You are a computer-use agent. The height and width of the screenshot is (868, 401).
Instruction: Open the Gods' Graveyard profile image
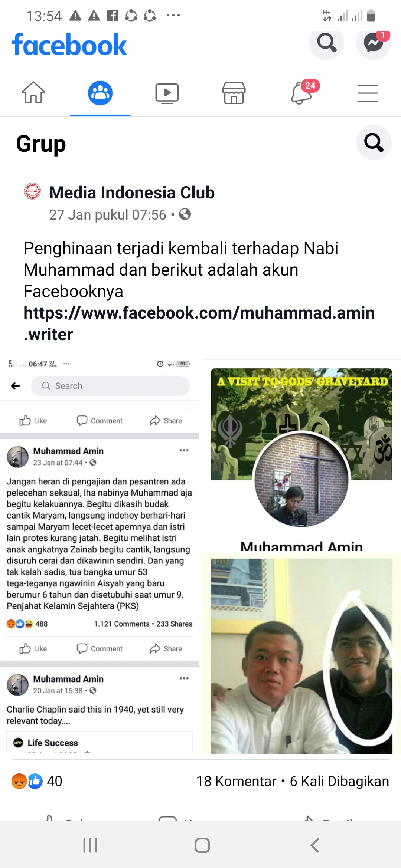point(301,455)
